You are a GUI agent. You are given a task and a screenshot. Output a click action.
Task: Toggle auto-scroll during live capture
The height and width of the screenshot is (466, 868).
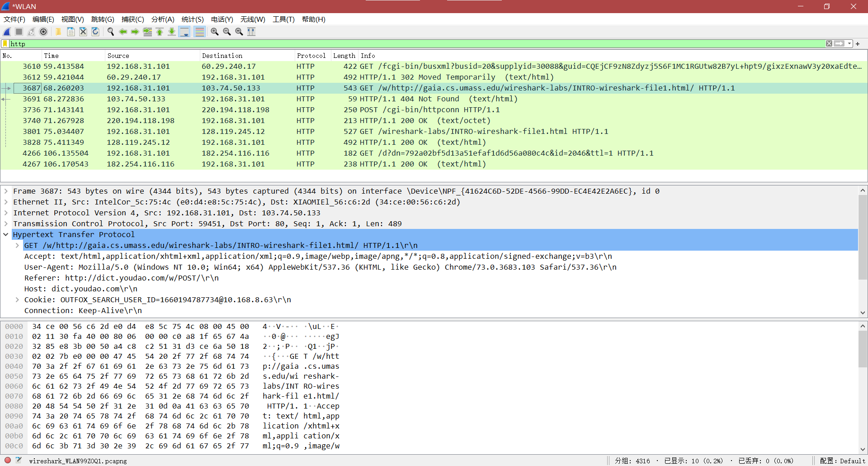(184, 32)
